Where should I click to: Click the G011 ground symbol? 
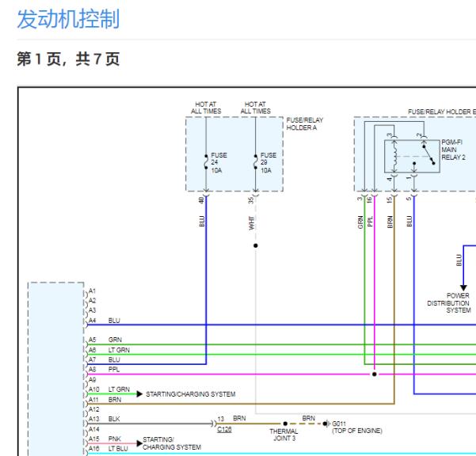326,424
